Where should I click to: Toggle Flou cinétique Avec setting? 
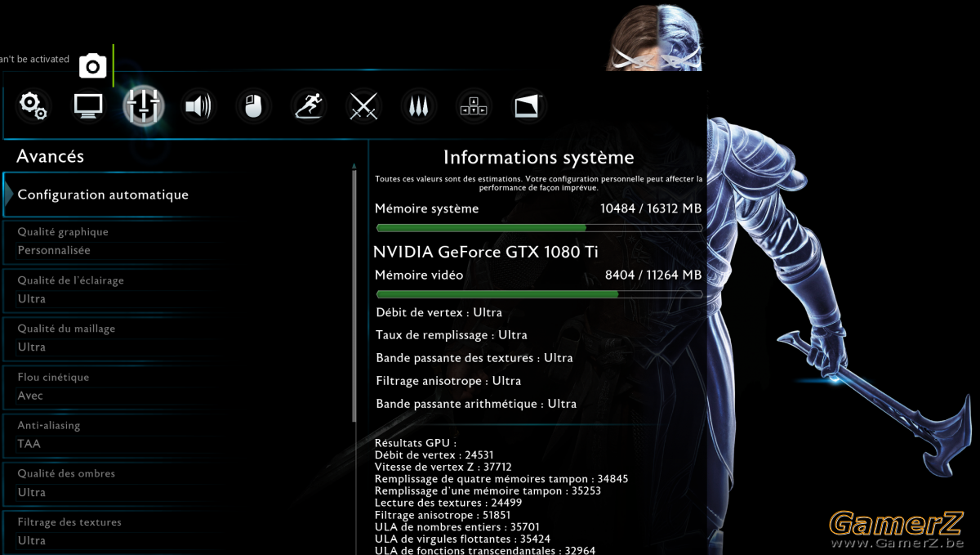coord(178,387)
